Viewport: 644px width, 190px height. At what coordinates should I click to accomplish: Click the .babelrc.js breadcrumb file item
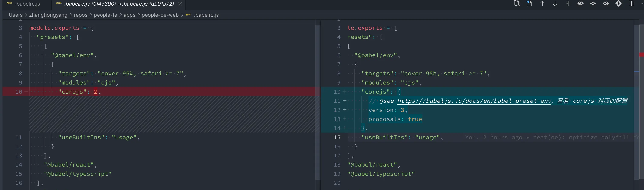[206, 15]
